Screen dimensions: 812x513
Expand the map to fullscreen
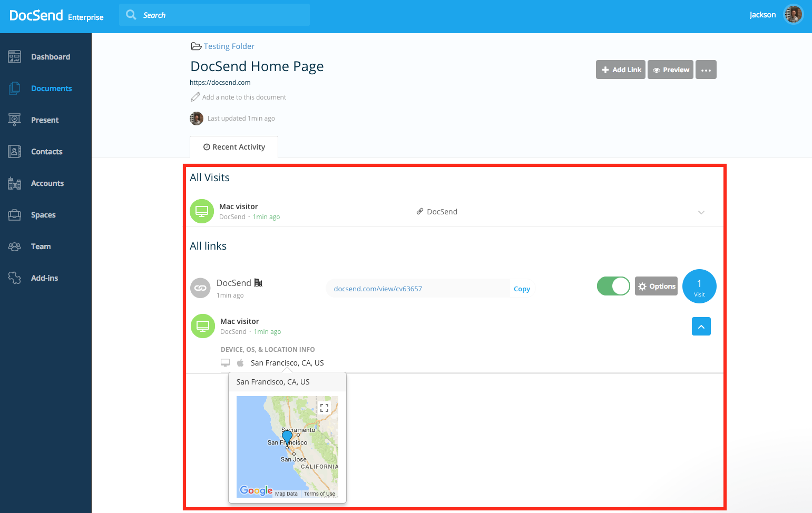point(324,408)
